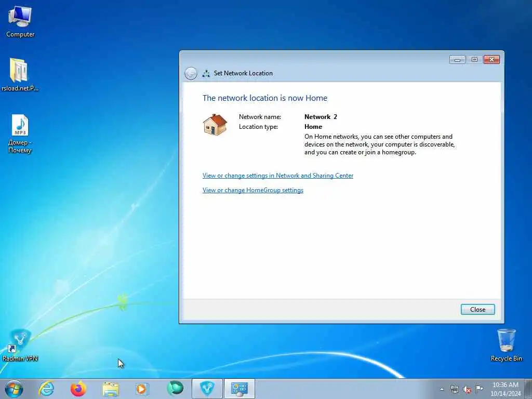Select the rsload.net.P... folder on desktop
Viewport: 532px width, 399px height.
20,75
